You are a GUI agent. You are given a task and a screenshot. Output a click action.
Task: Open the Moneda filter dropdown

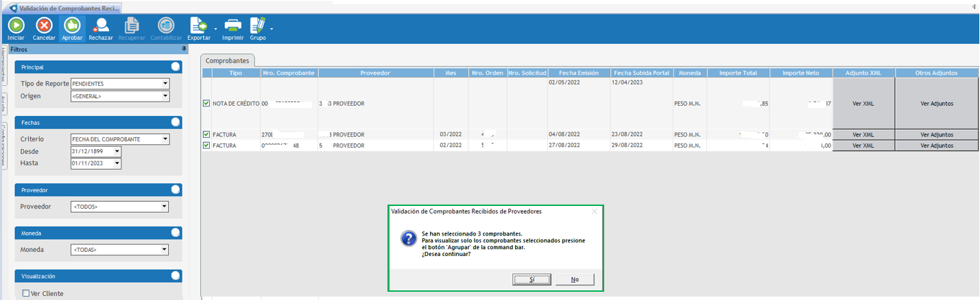pos(164,250)
